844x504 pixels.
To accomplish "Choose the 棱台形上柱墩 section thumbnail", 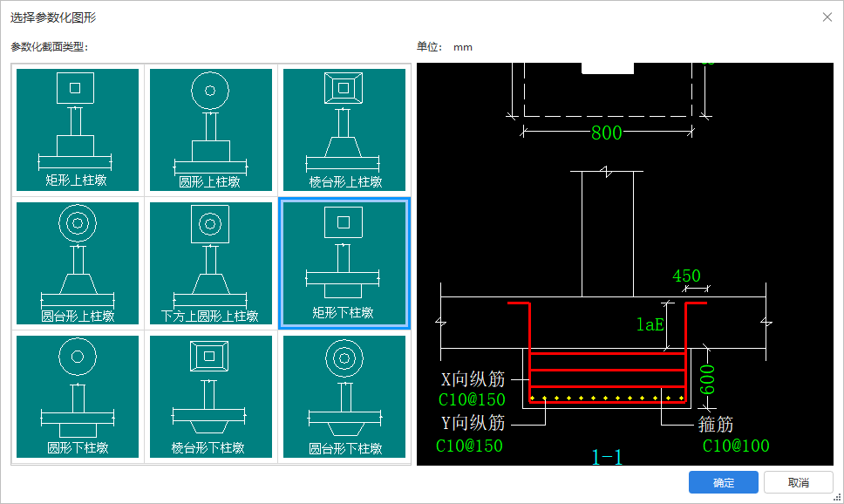I will [344, 130].
